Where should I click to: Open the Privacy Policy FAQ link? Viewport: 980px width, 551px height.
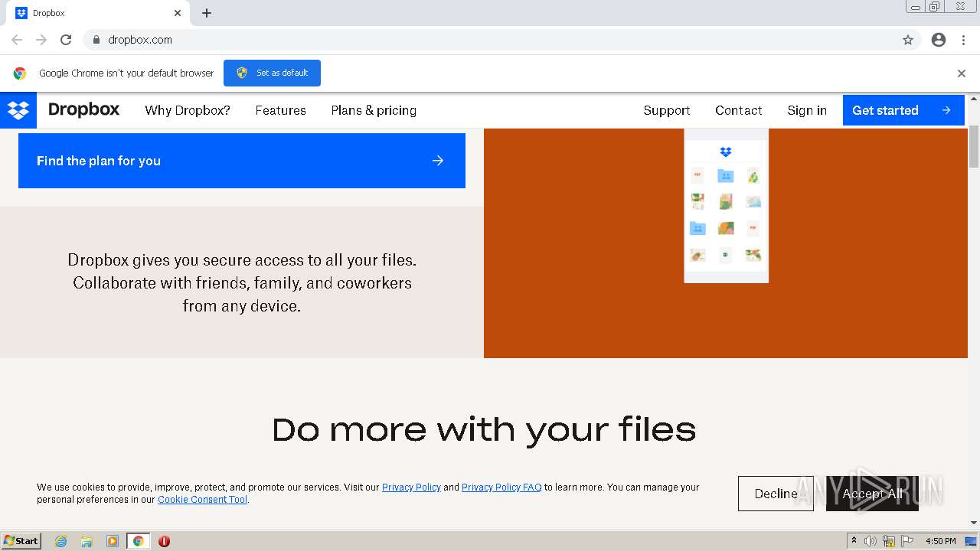pyautogui.click(x=501, y=487)
